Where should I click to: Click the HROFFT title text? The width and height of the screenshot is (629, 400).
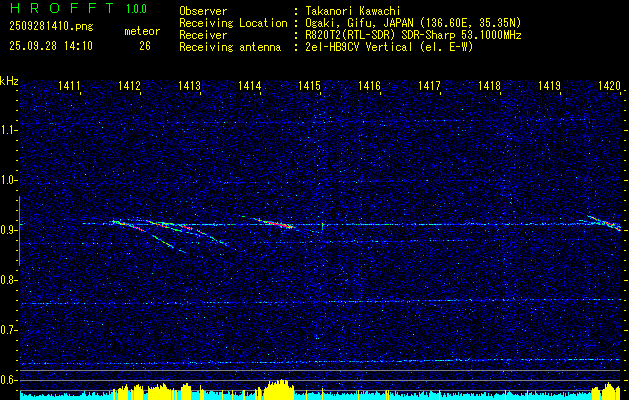pyautogui.click(x=64, y=8)
